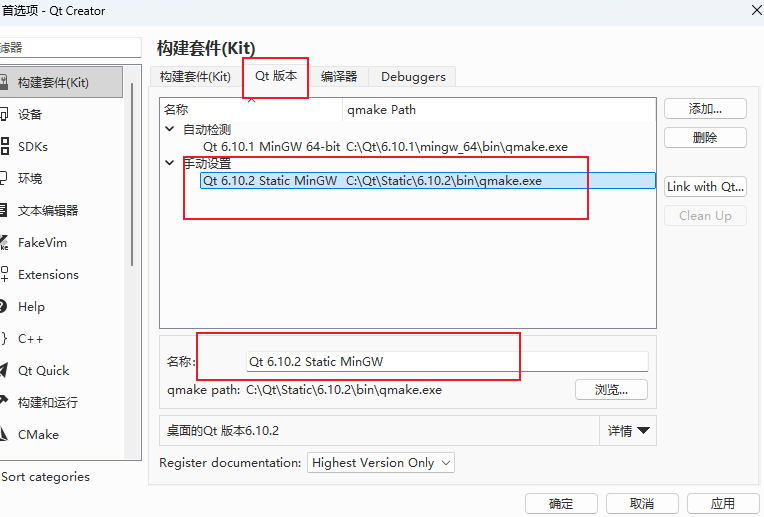Click the 构建和运行 hammer icon
This screenshot has height=517, width=764.
(4, 402)
